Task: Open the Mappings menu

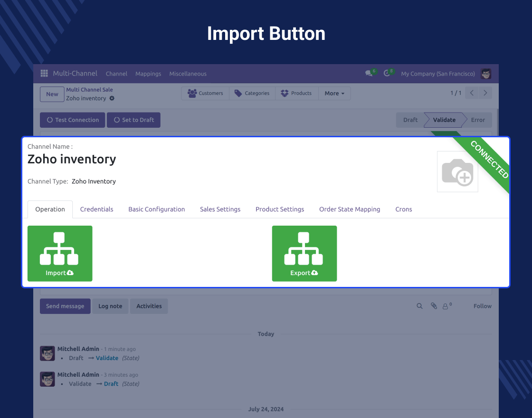Action: 148,74
